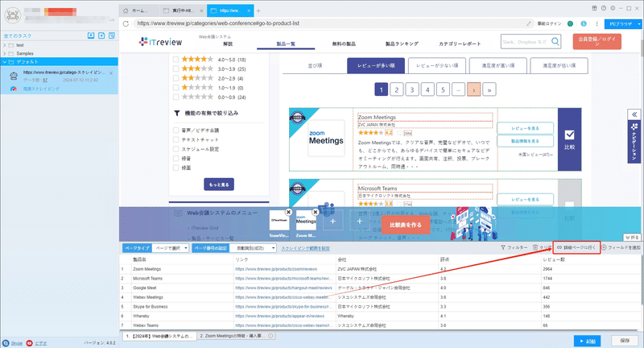
Task: Open the 解説 menu on ITreview
Action: point(228,44)
